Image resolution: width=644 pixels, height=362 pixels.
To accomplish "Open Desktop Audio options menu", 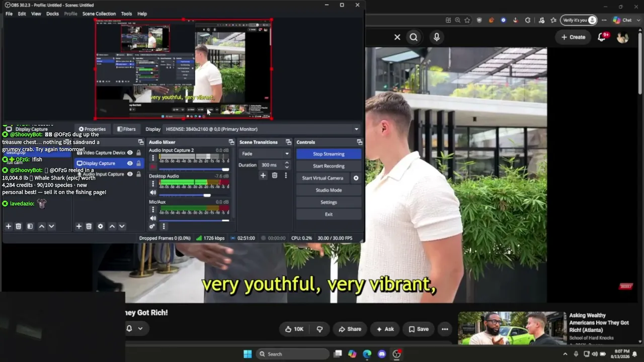I will pyautogui.click(x=153, y=184).
